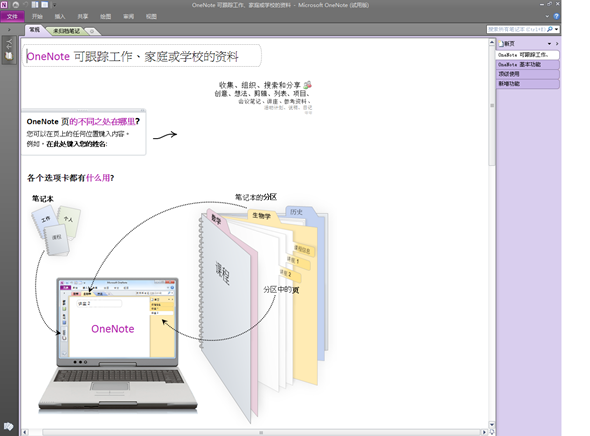590x436 pixels.
Task: Select the 常规 section tab
Action: coord(35,30)
